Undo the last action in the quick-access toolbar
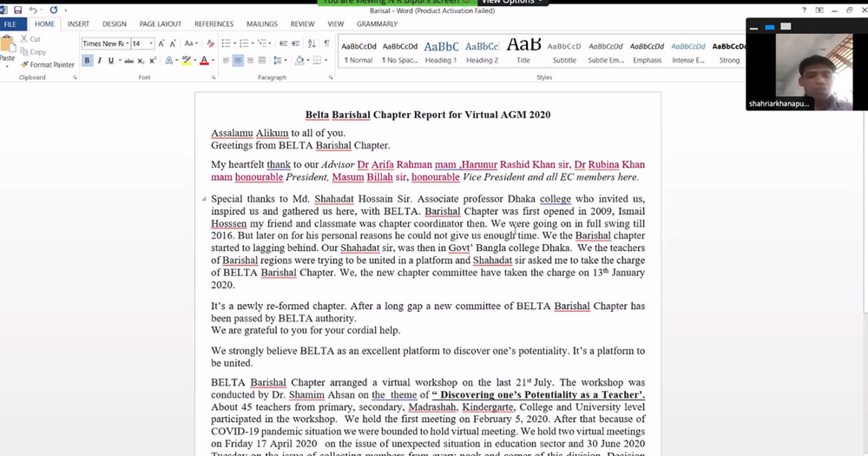 (x=33, y=10)
